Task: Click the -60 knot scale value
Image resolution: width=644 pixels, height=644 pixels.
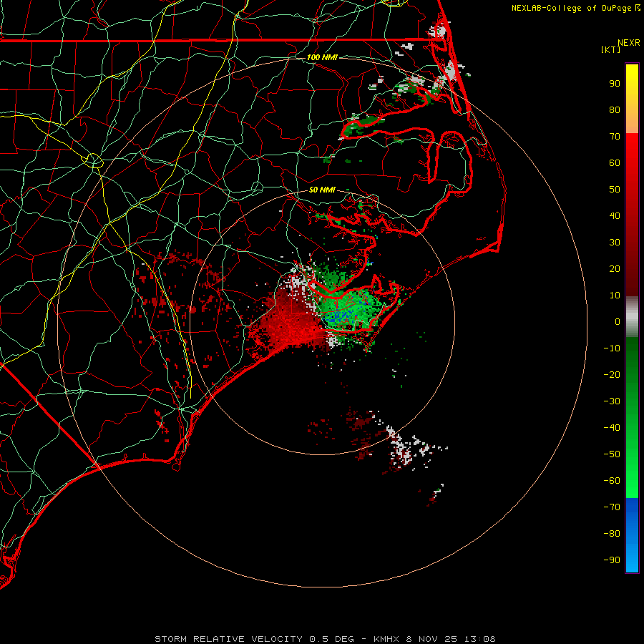Action: pyautogui.click(x=612, y=481)
